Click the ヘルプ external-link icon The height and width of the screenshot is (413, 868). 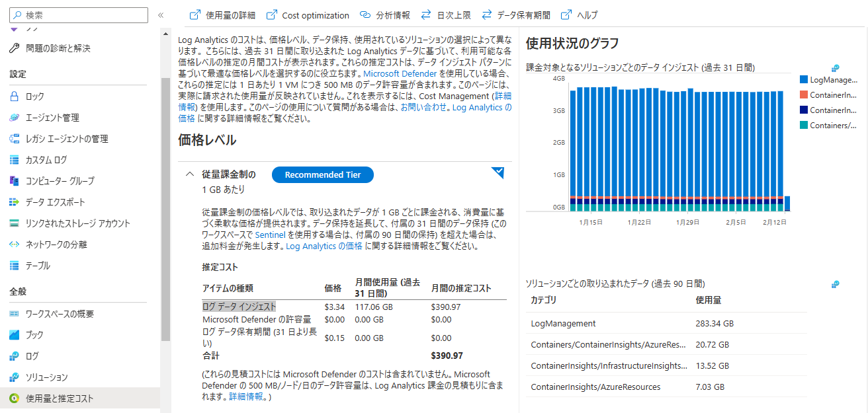point(566,15)
